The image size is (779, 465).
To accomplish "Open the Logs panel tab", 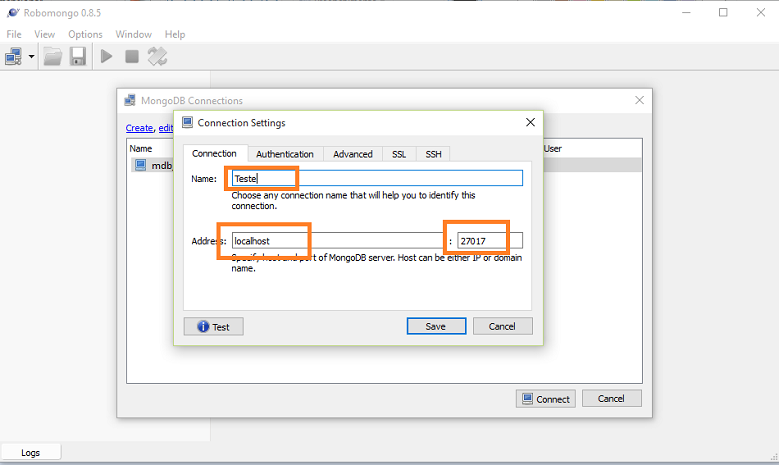I will pos(31,453).
